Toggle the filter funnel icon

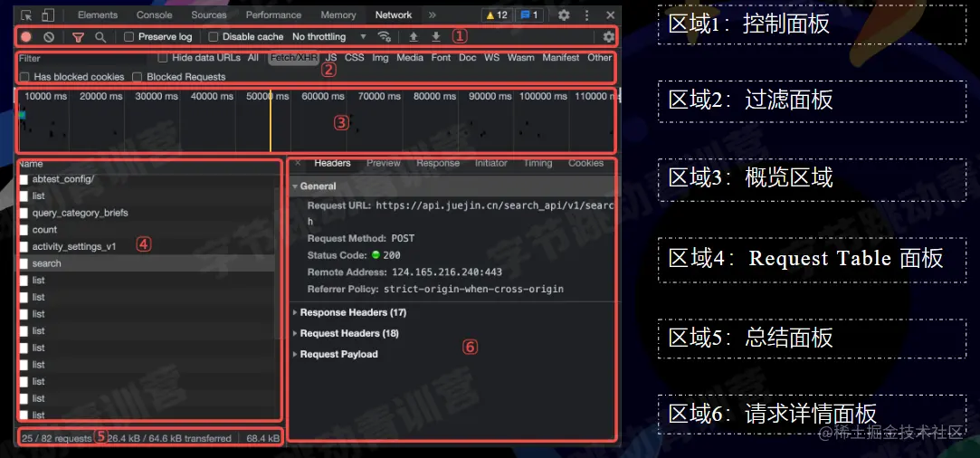pos(78,37)
